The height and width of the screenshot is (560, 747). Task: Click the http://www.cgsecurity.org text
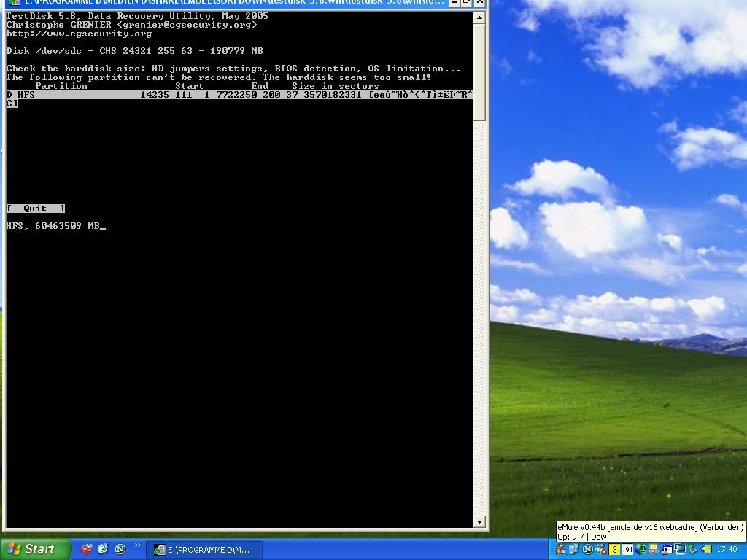point(79,34)
